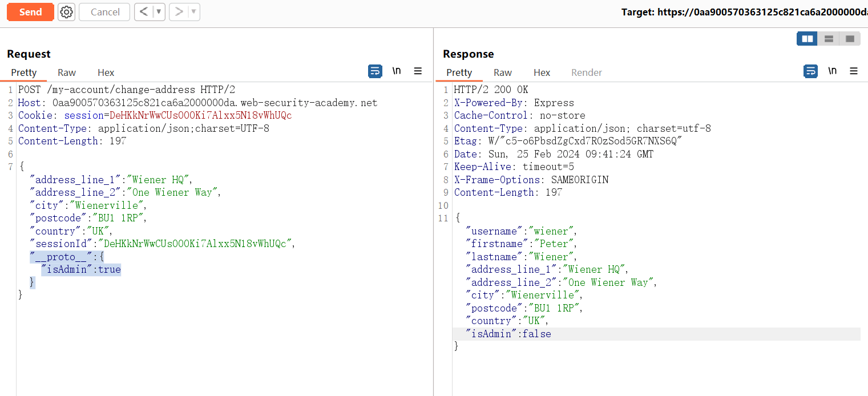
Task: Switch to side-by-side split layout
Action: pyautogui.click(x=808, y=39)
